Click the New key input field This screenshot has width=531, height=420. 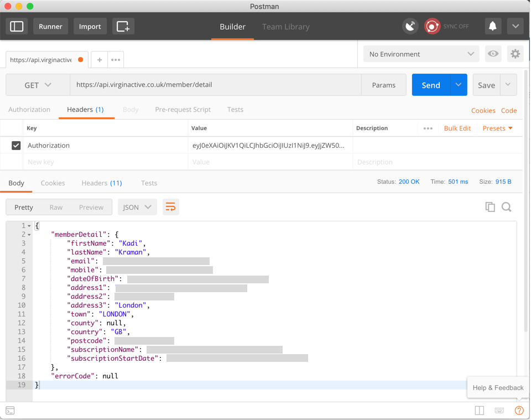click(105, 162)
